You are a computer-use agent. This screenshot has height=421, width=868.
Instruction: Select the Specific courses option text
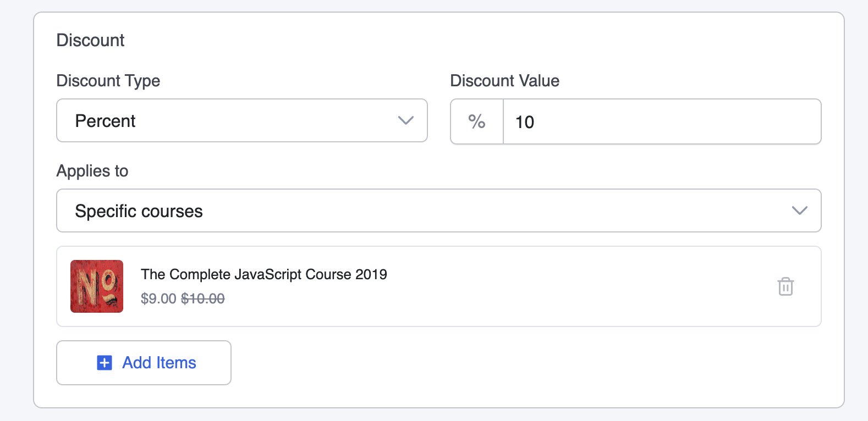click(139, 211)
